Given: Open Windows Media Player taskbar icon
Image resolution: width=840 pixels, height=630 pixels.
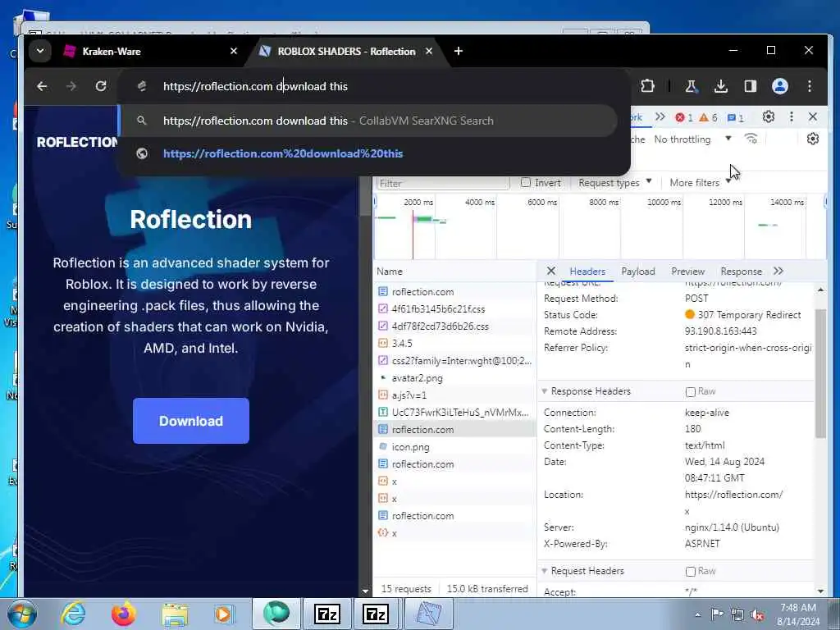Looking at the screenshot, I should coord(223,614).
